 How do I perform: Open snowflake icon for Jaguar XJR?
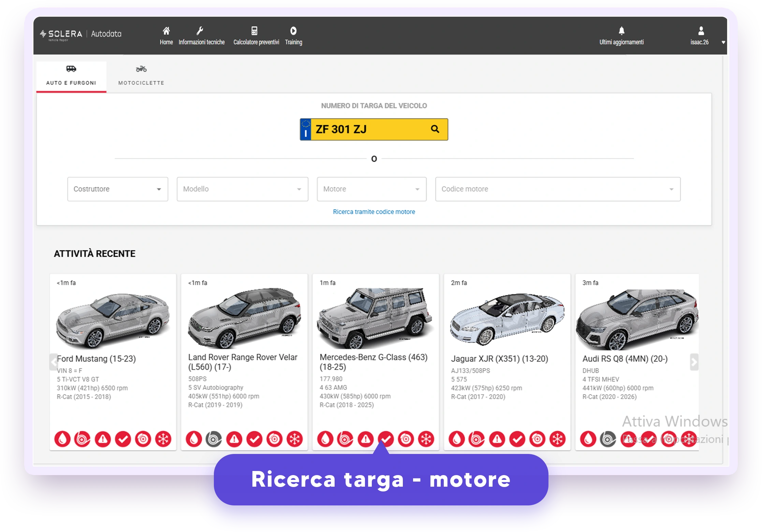[558, 439]
